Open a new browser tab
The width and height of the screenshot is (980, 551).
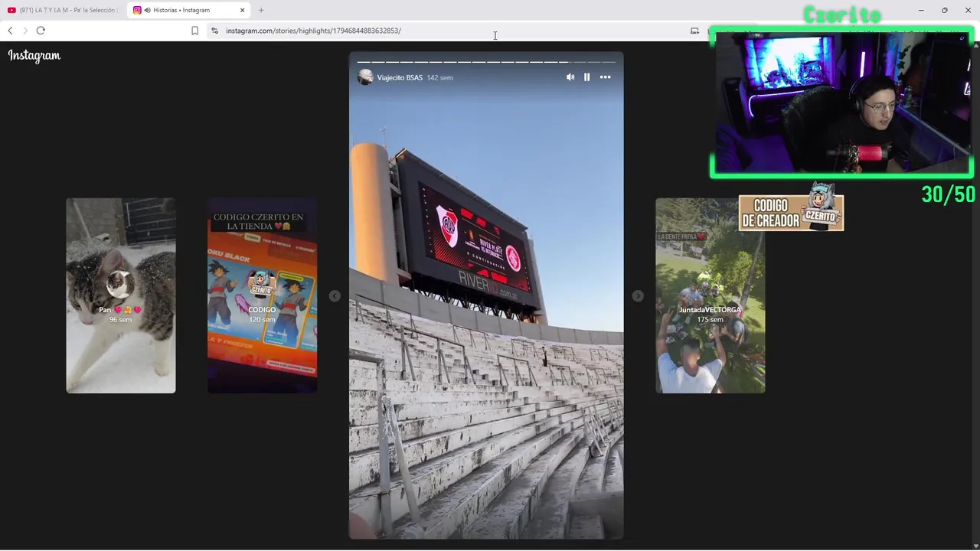[x=261, y=10]
